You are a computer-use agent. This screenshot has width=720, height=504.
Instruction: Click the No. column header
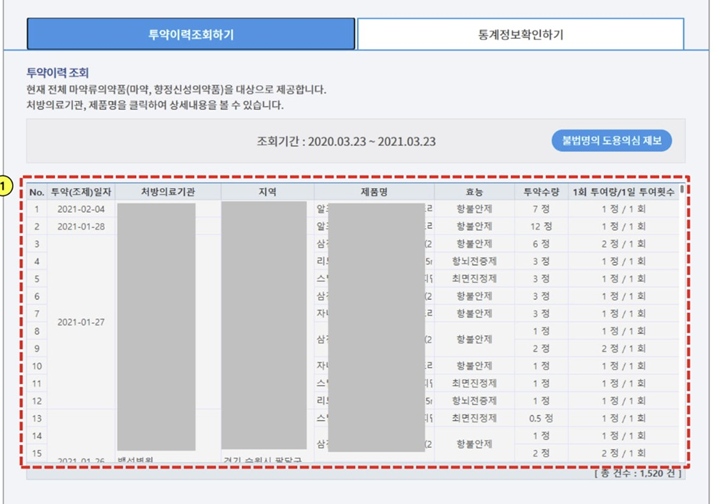[37, 192]
